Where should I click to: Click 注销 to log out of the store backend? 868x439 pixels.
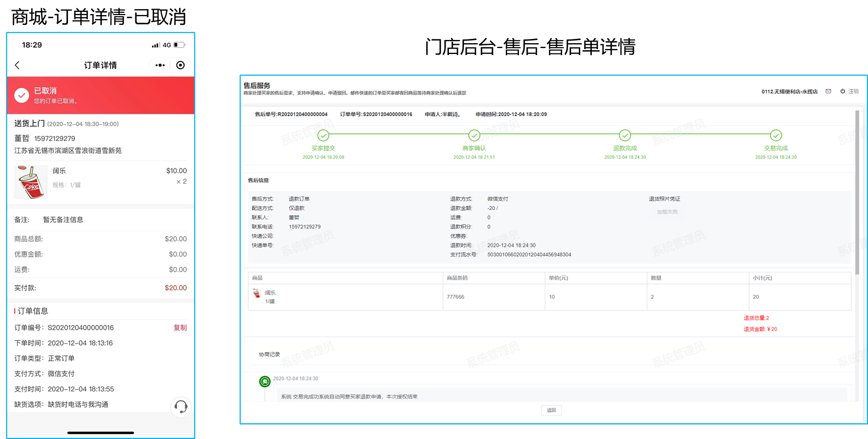(x=853, y=91)
